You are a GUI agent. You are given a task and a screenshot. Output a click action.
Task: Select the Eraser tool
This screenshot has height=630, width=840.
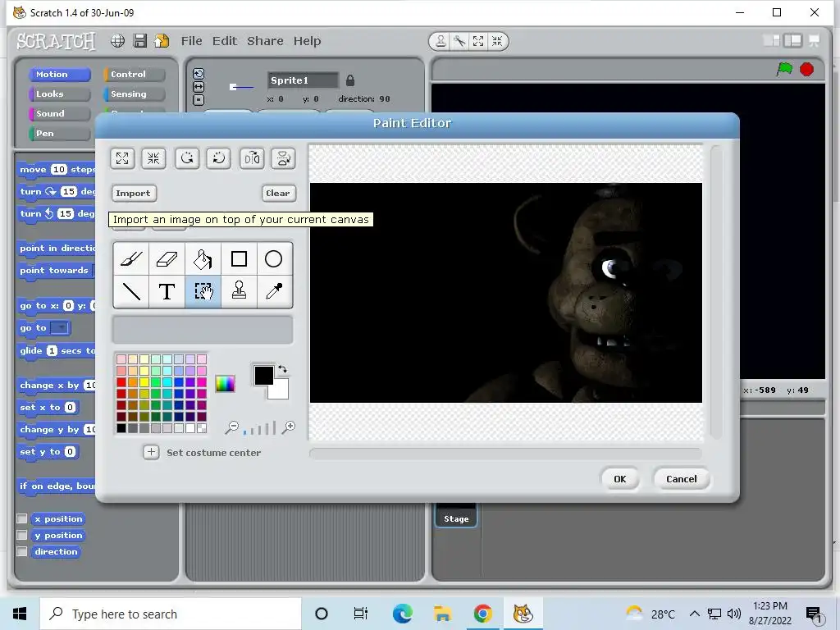(167, 259)
